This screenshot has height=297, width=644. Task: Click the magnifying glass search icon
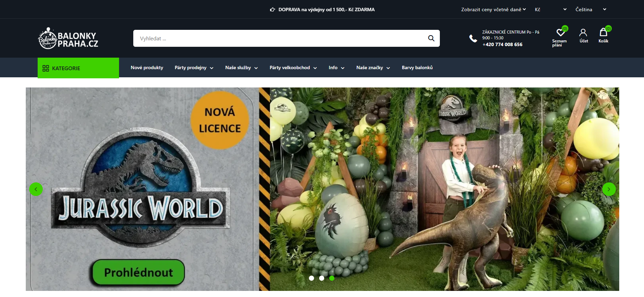(431, 38)
